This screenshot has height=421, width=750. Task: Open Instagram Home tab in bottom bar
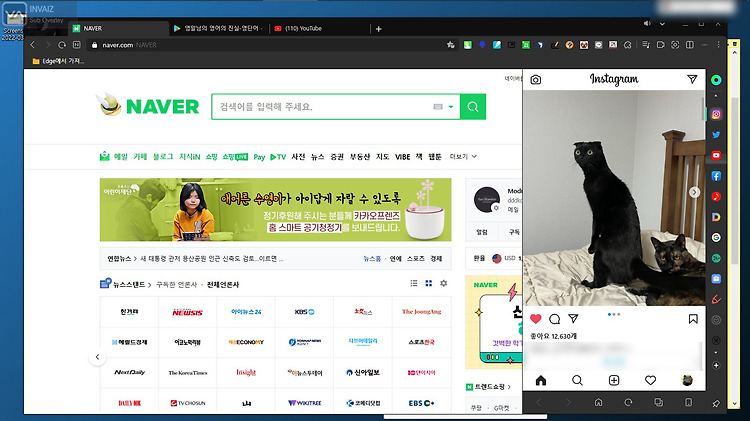click(x=540, y=380)
